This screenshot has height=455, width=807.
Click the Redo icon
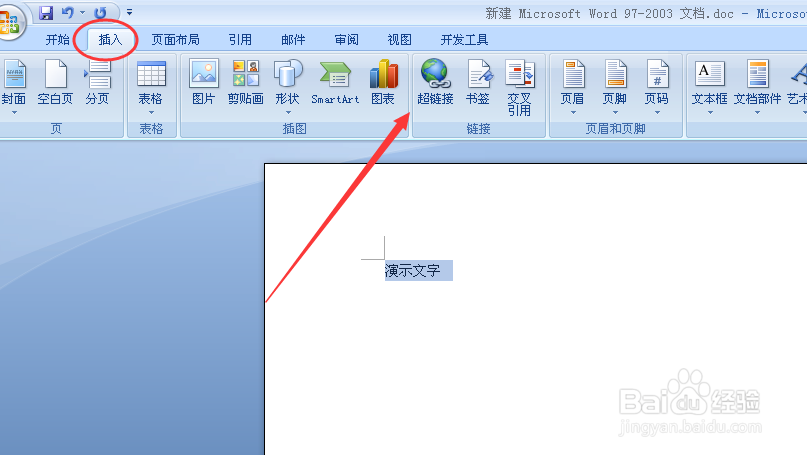coord(100,12)
